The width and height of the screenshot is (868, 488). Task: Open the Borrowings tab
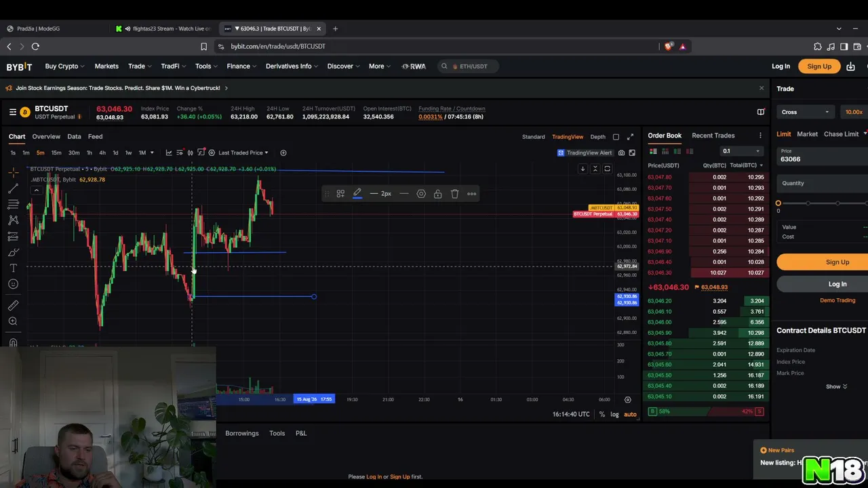click(x=242, y=433)
